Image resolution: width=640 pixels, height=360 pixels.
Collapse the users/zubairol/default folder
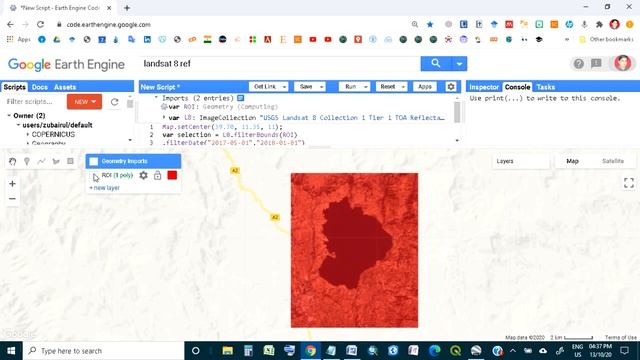(x=18, y=125)
